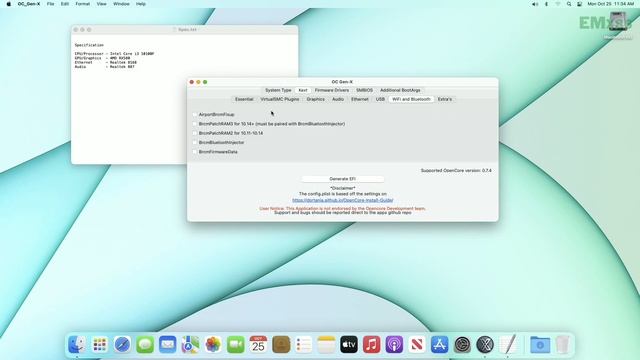The height and width of the screenshot is (360, 640).
Task: Open the OpenCore Install Guide link
Action: point(342,200)
